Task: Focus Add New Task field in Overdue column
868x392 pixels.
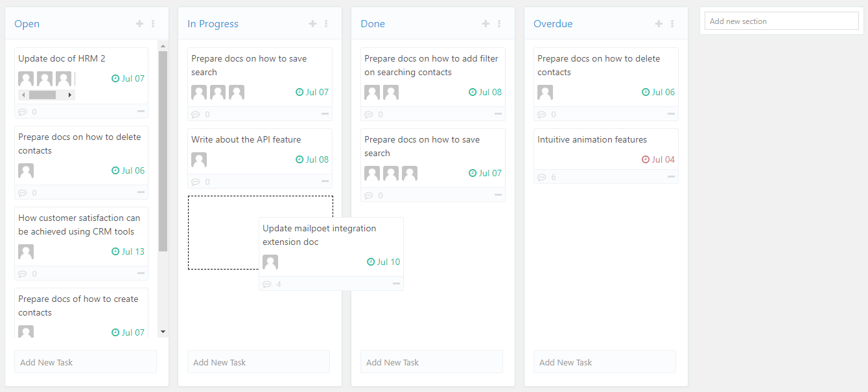Action: tap(605, 362)
